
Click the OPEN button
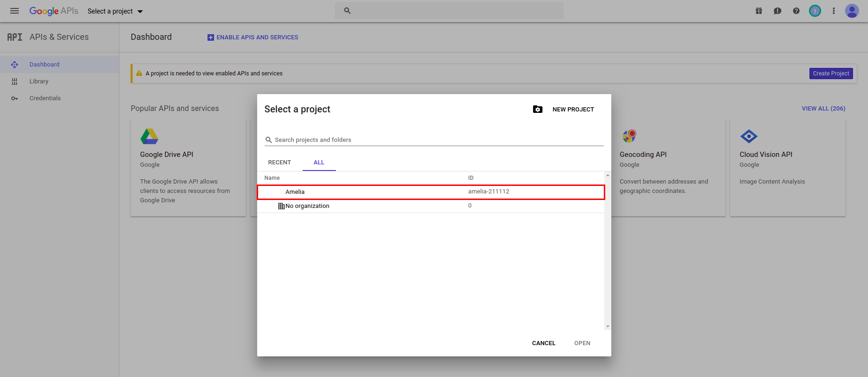(582, 343)
